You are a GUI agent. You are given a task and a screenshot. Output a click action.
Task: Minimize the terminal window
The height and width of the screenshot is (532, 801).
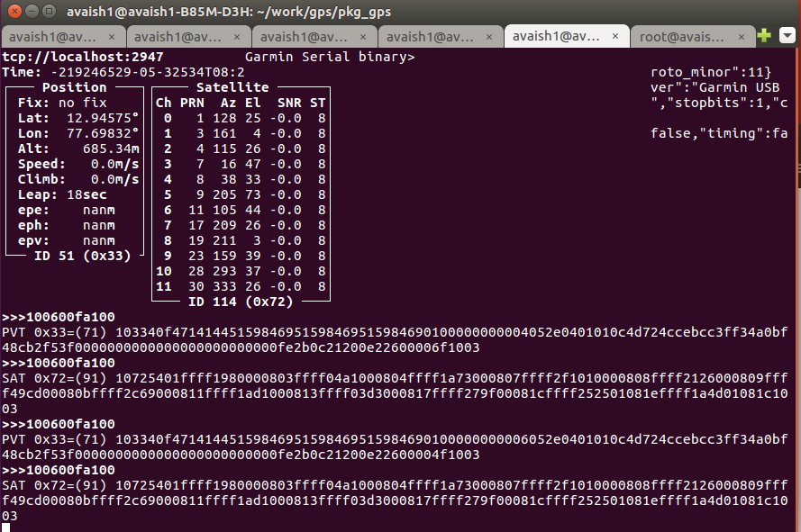[32, 11]
